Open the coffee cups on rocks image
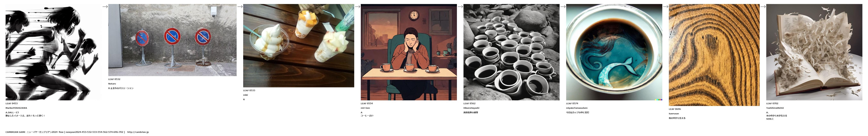 tap(511, 52)
